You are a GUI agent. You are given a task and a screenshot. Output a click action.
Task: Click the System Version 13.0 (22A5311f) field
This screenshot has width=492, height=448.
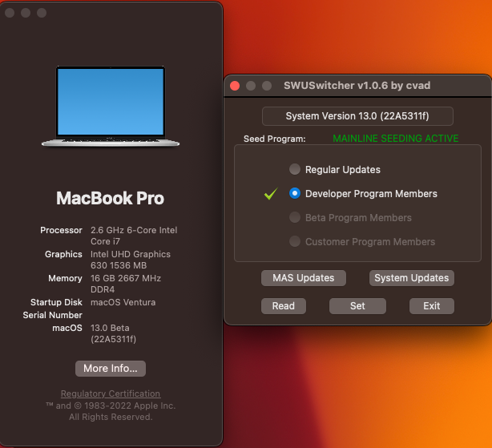pyautogui.click(x=357, y=116)
